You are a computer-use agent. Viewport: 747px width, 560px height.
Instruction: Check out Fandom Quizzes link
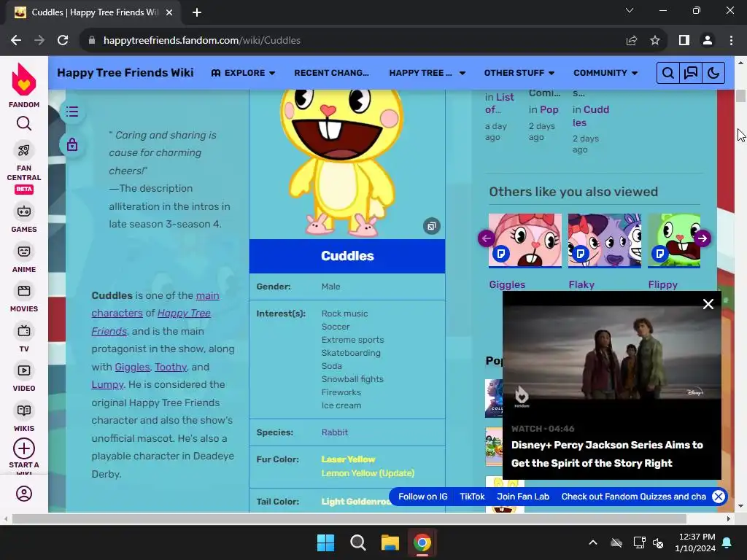(634, 497)
